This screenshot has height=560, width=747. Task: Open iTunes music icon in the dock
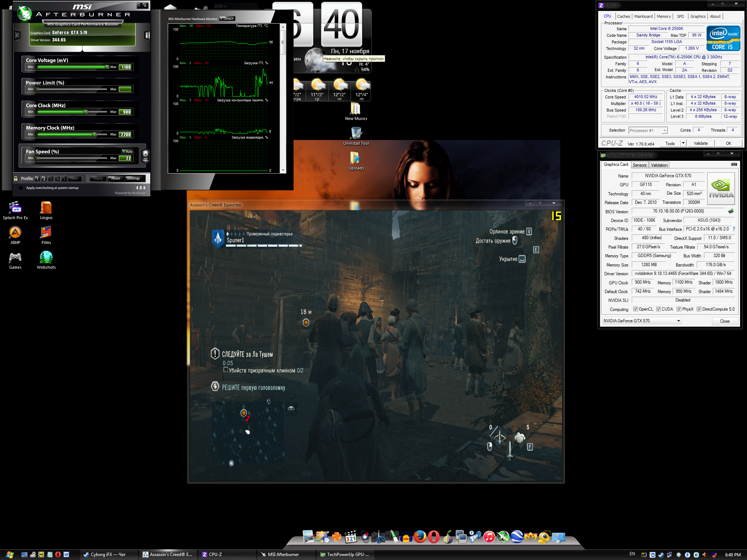point(489,537)
